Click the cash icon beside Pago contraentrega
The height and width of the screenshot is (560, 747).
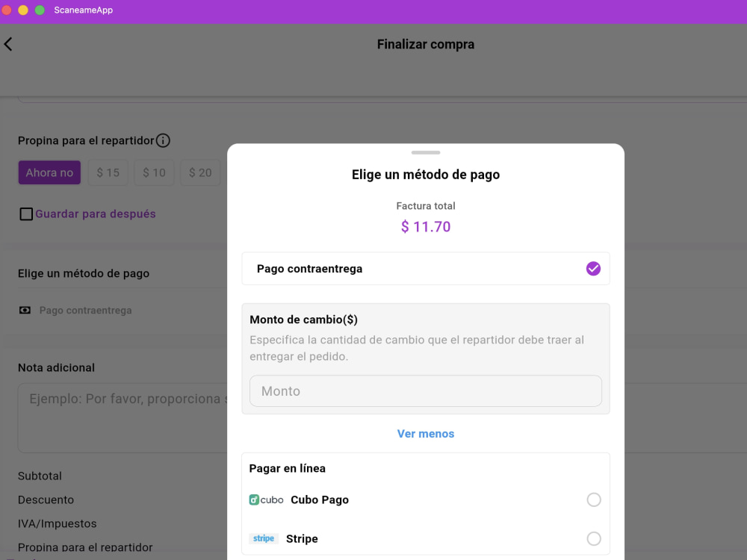pos(25,310)
